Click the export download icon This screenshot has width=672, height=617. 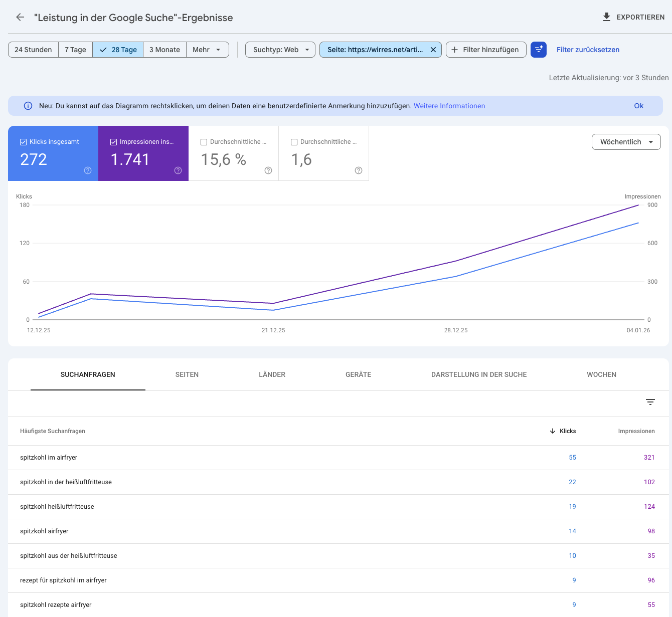click(x=606, y=17)
